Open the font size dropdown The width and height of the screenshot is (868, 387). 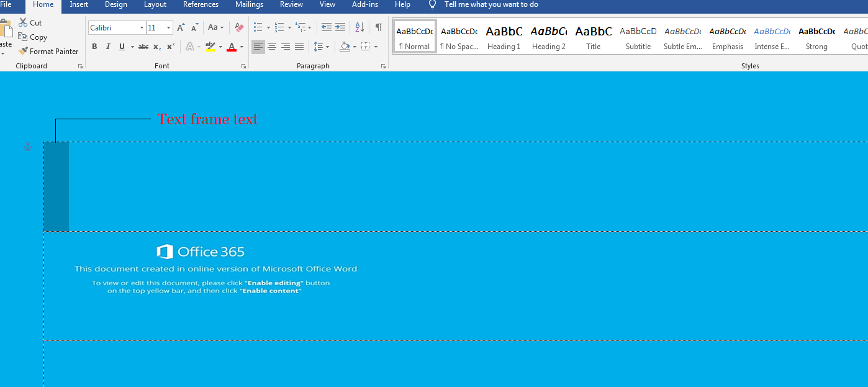pyautogui.click(x=168, y=28)
